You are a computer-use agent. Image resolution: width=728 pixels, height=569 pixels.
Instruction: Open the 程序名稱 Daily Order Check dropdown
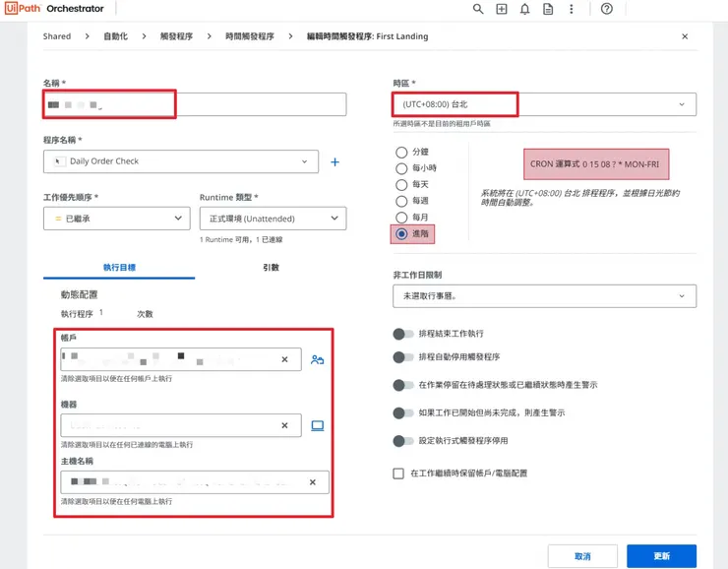click(x=181, y=161)
